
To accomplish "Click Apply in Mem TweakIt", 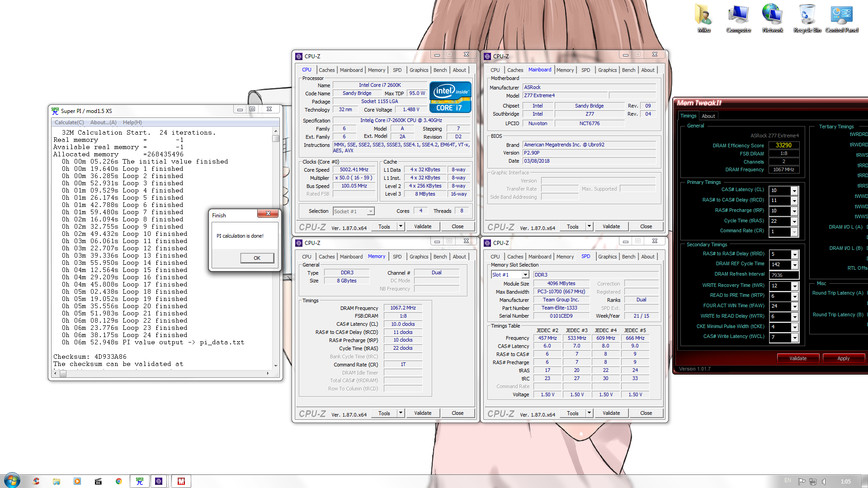I will pos(843,358).
